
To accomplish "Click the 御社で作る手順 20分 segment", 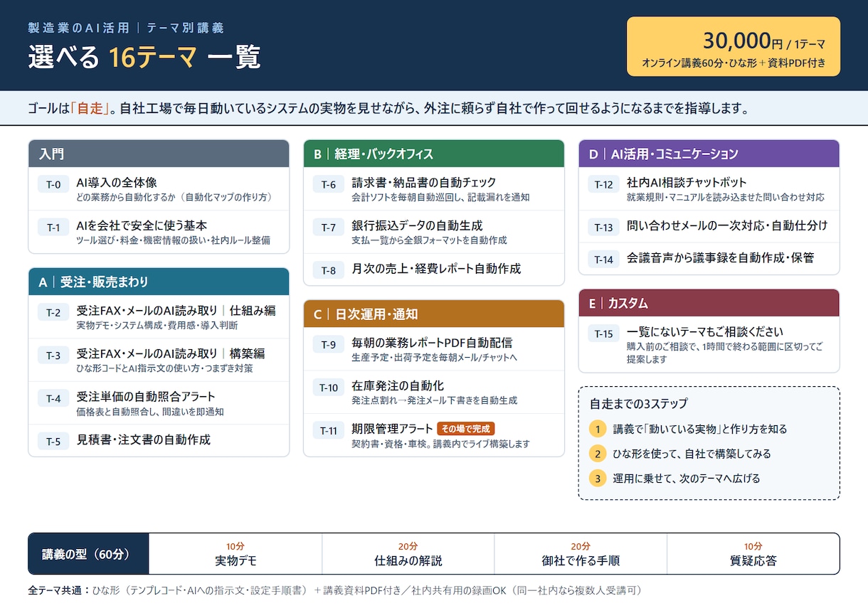I will coord(581,553).
